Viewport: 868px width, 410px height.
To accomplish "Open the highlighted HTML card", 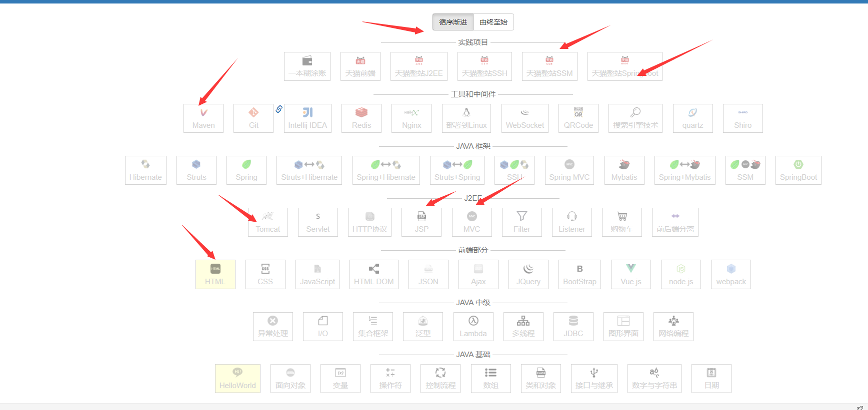I will [215, 274].
